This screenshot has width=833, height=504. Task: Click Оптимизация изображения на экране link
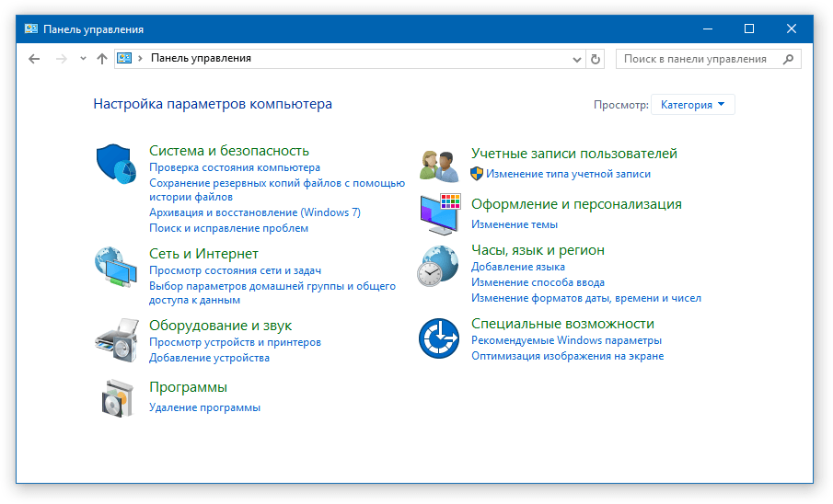[568, 356]
